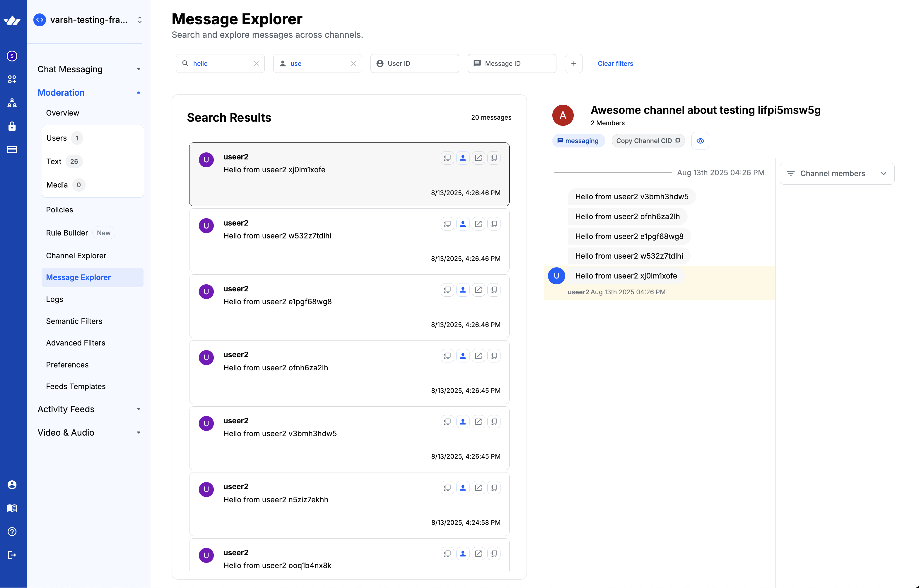Screen dimensions: 919x588
Task: Open the top message in a new window
Action: coord(479,158)
